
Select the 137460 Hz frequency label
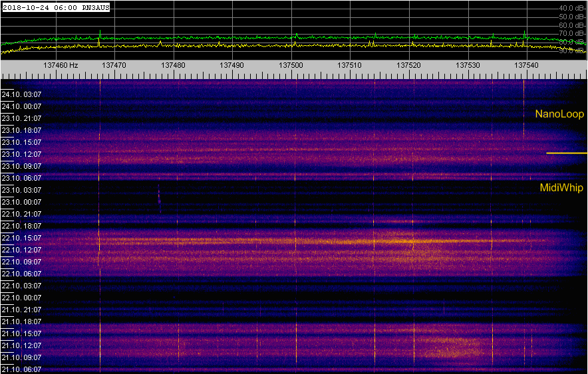61,66
